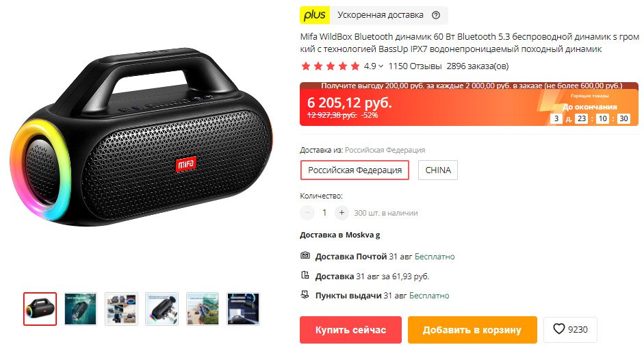Viewport: 644px width, 347px height.
Task: Select CHINA shipping origin
Action: point(438,170)
